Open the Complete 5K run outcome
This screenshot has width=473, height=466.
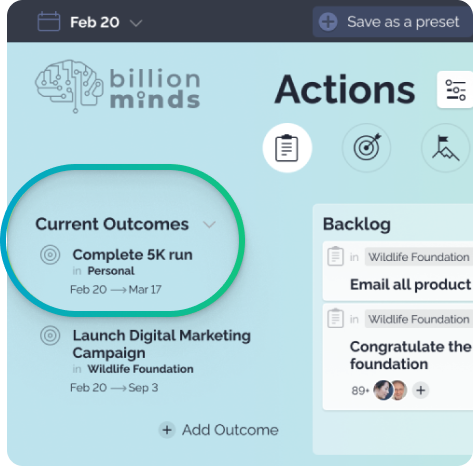point(132,255)
